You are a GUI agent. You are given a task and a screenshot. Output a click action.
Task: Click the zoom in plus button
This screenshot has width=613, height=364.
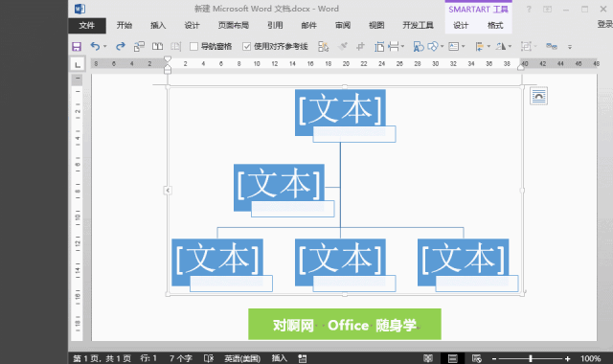(x=567, y=358)
